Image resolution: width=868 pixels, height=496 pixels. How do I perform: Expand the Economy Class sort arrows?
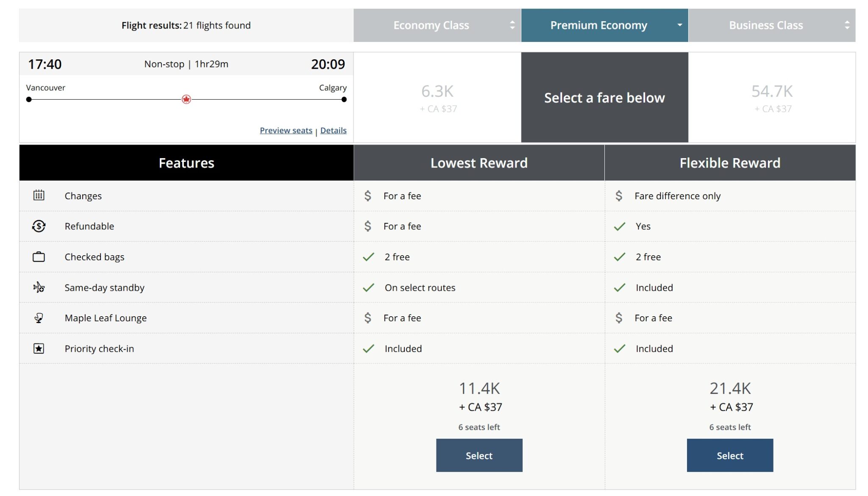[x=512, y=25]
